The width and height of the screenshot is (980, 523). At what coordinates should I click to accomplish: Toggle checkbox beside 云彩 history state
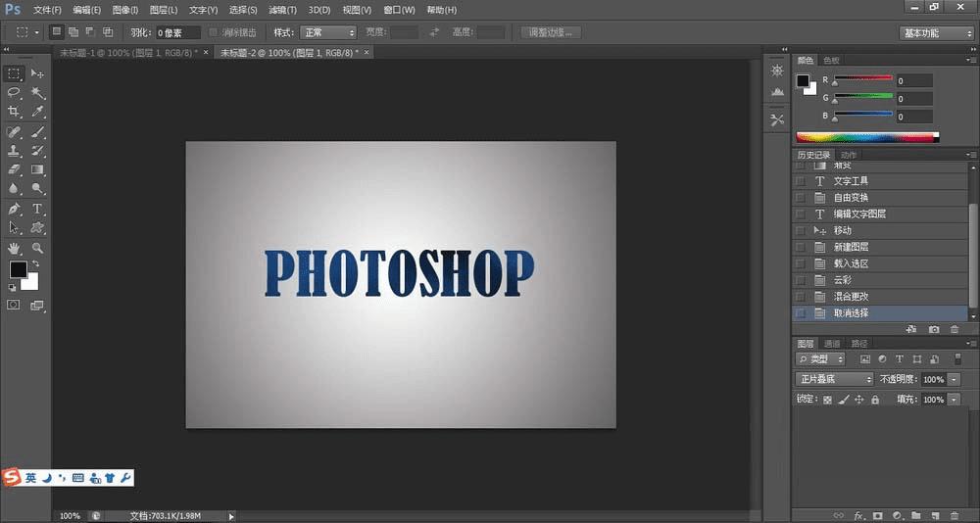tap(801, 280)
